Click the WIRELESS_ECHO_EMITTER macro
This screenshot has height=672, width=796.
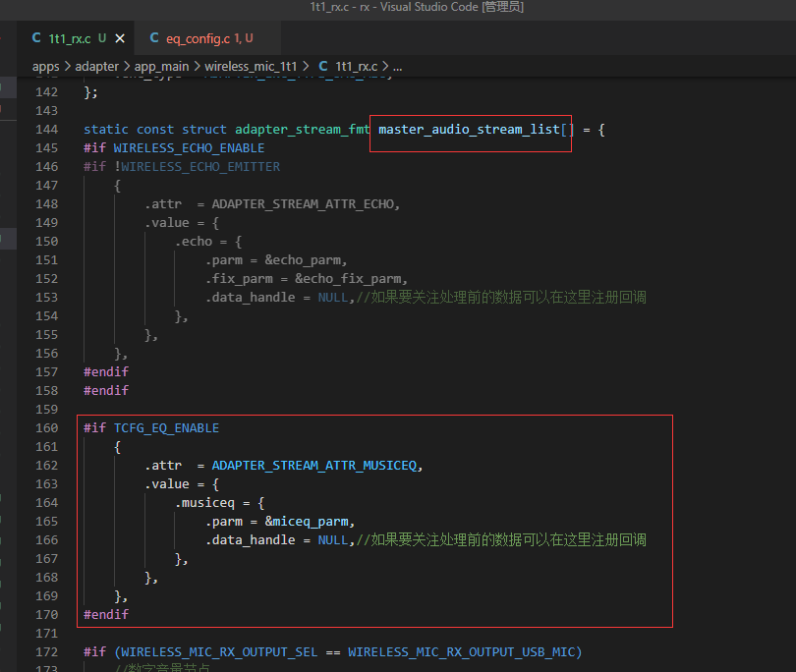tap(200, 167)
